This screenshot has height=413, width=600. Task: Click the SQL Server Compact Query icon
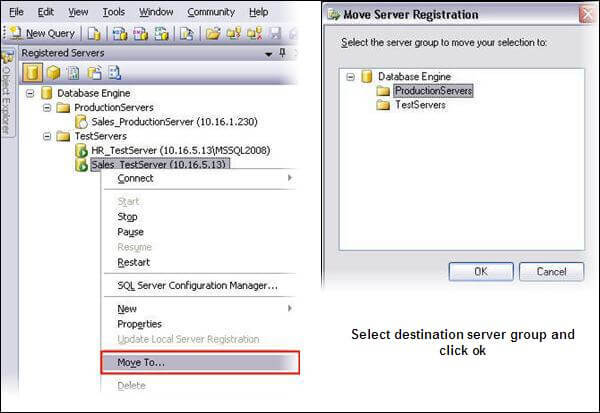pos(187,34)
